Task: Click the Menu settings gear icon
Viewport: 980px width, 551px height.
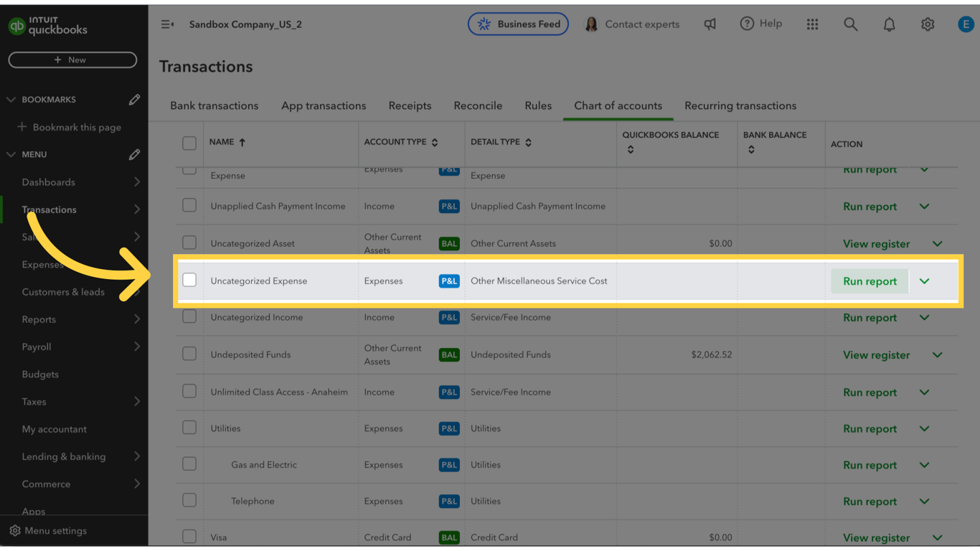Action: pos(15,531)
